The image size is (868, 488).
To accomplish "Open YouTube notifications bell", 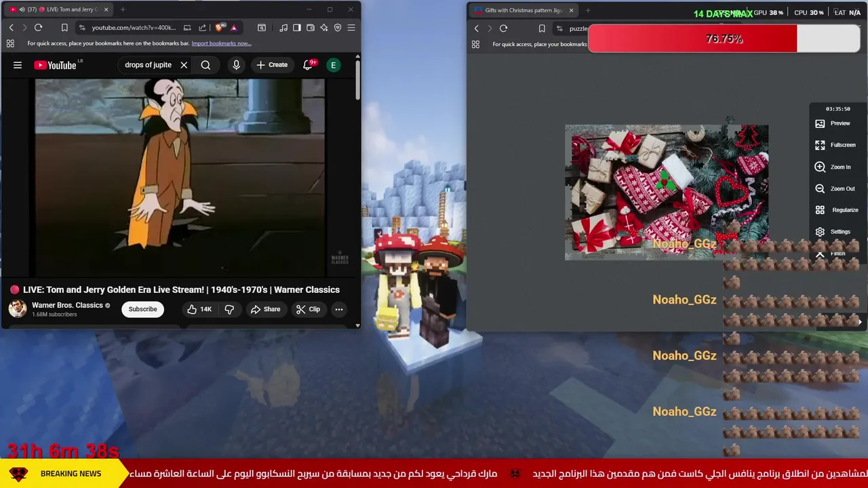I will pos(308,65).
